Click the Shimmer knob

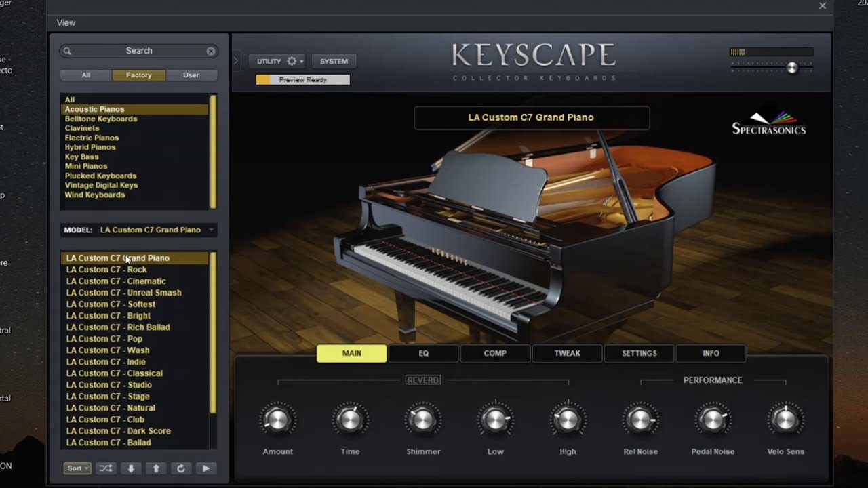[x=423, y=421]
